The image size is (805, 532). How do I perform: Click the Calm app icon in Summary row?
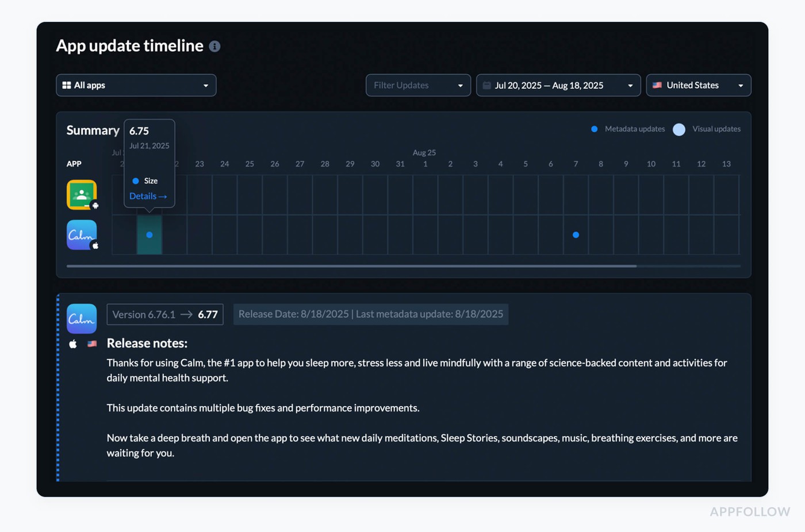(x=82, y=235)
